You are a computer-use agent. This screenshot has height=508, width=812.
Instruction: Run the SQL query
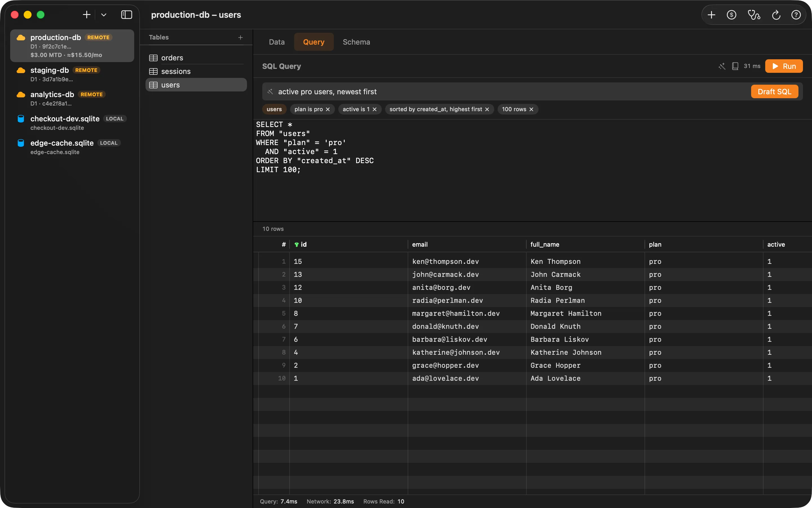coord(784,66)
